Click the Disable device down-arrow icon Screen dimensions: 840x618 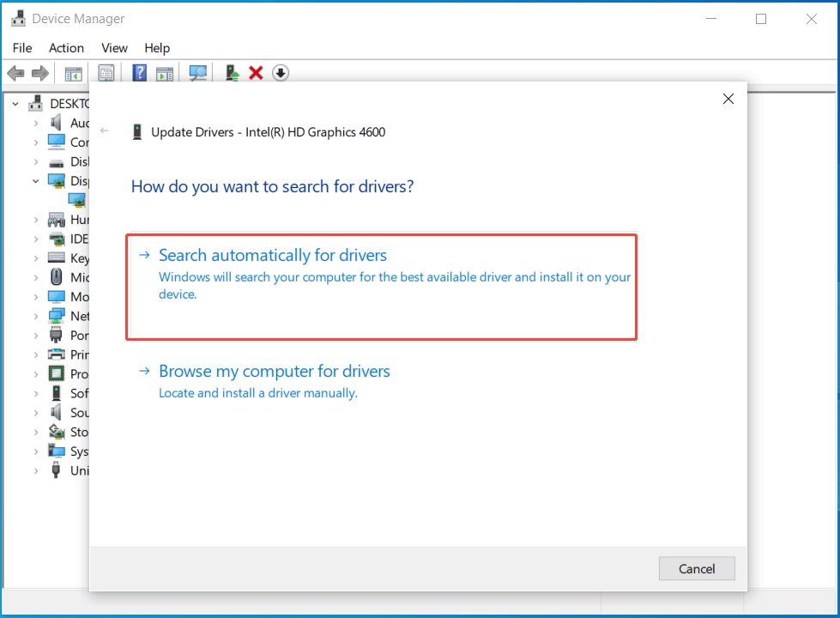pos(280,72)
